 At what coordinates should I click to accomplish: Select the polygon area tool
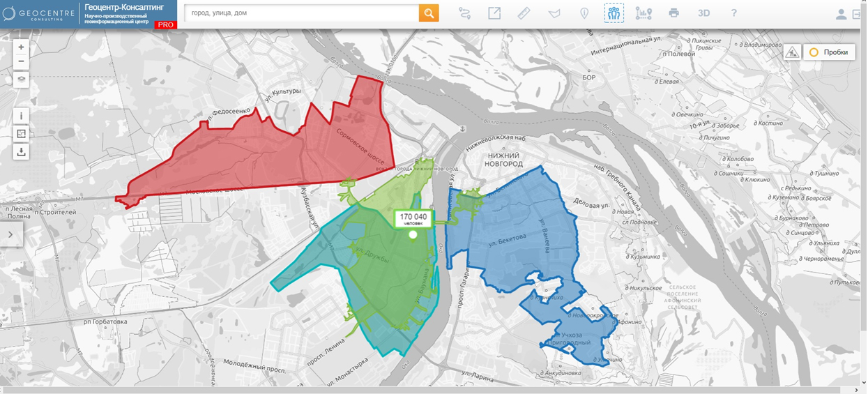(x=554, y=13)
